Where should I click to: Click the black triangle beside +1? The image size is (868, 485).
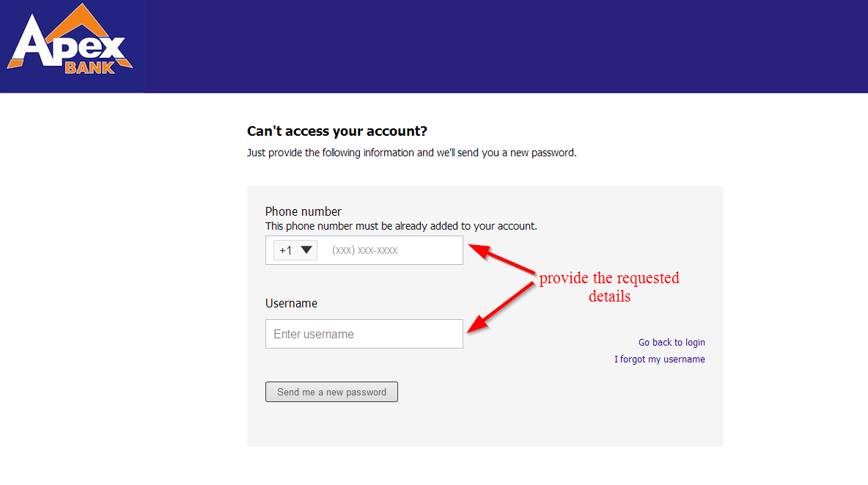pos(306,249)
